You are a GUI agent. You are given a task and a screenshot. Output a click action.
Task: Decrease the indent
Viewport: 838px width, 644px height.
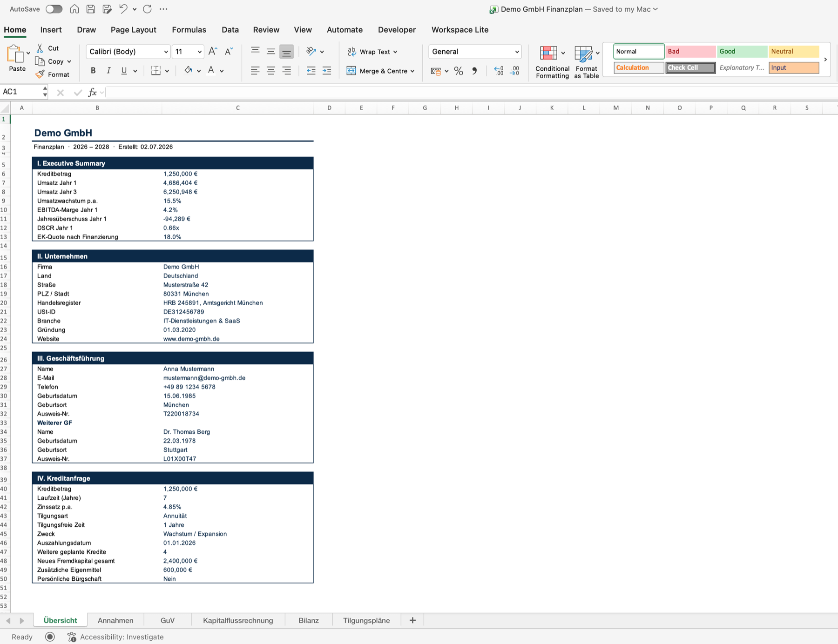(x=311, y=71)
